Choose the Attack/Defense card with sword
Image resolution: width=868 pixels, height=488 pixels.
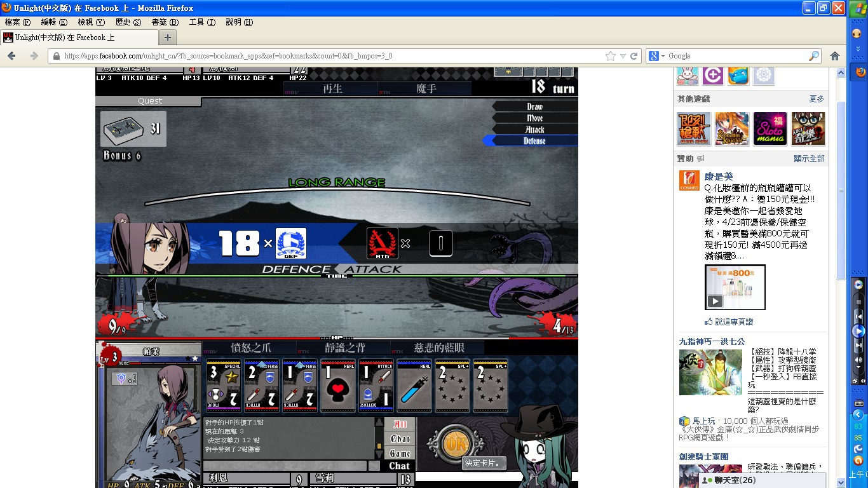tap(376, 386)
